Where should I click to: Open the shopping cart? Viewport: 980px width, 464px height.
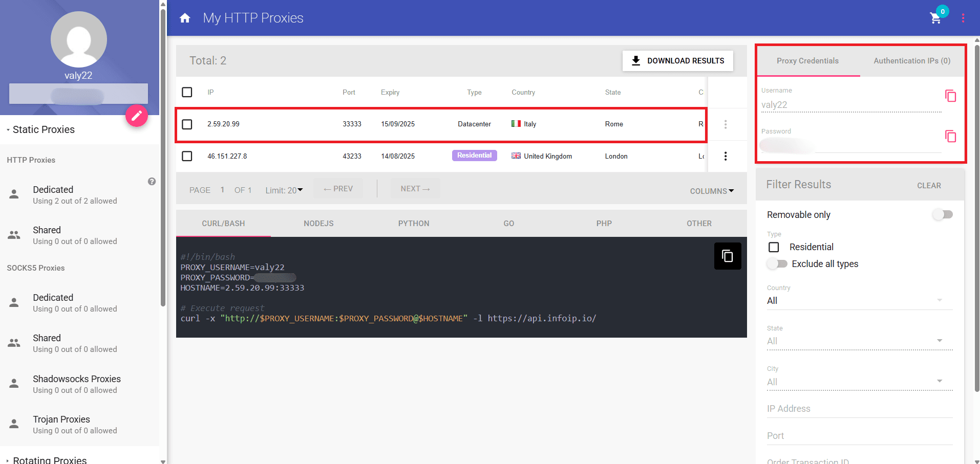[935, 18]
